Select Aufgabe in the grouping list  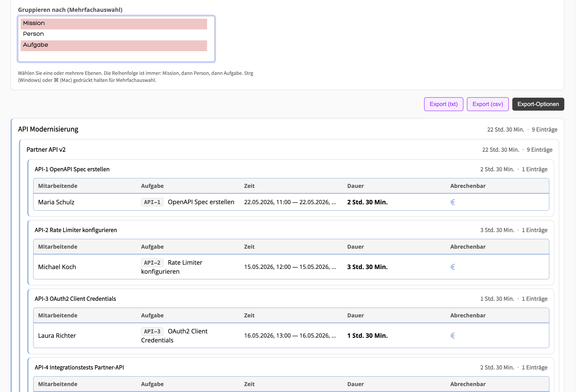point(114,45)
